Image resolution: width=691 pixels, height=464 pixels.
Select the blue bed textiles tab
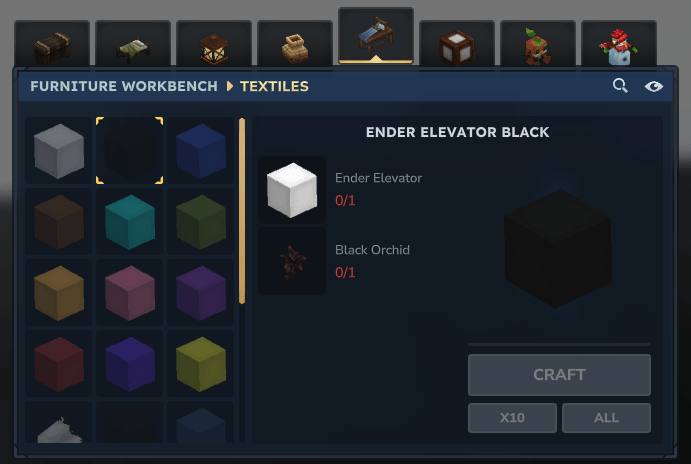[376, 36]
